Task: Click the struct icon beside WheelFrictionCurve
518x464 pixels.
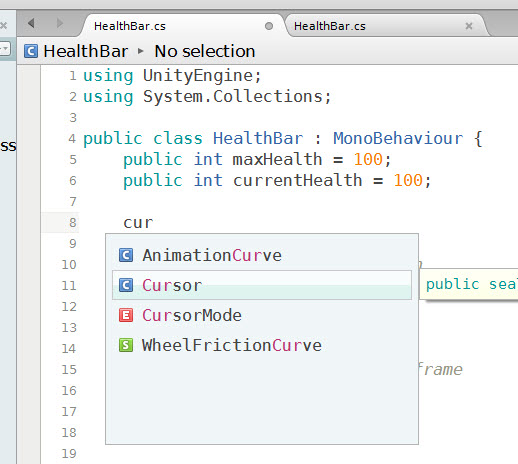Action: (x=126, y=345)
